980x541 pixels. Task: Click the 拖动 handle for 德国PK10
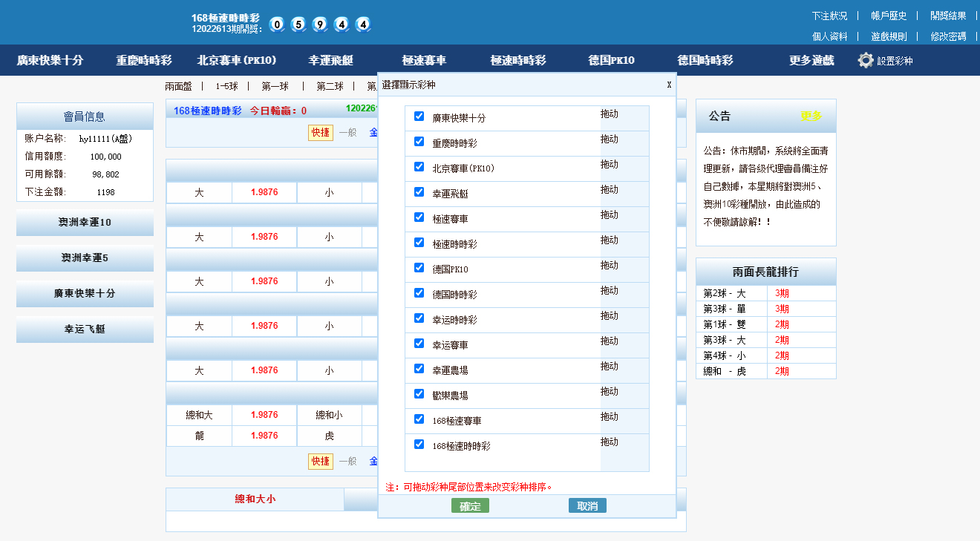click(609, 266)
